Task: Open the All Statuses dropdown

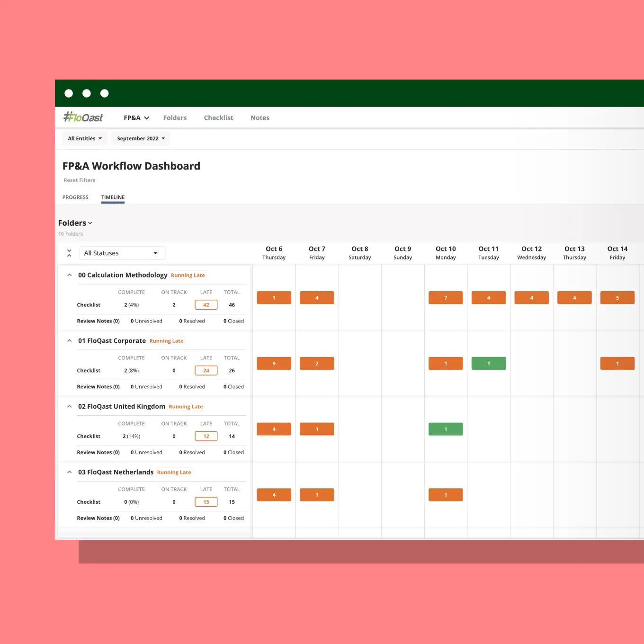Action: (122, 253)
